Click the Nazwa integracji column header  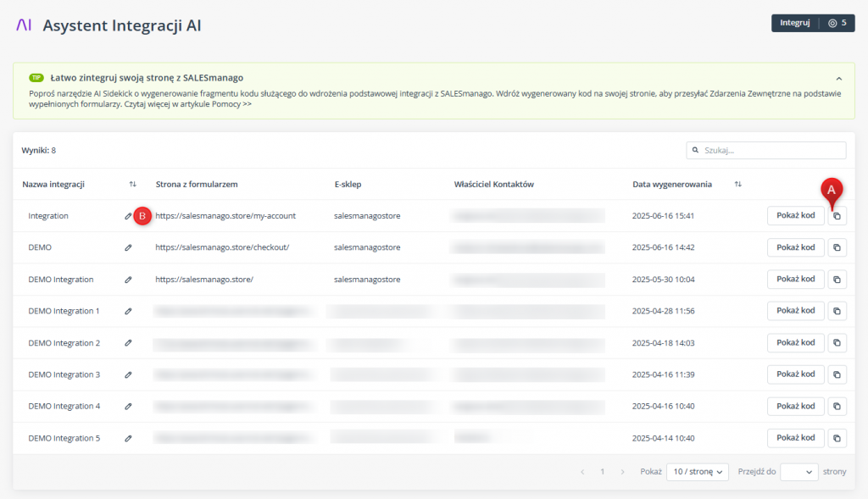pos(53,184)
